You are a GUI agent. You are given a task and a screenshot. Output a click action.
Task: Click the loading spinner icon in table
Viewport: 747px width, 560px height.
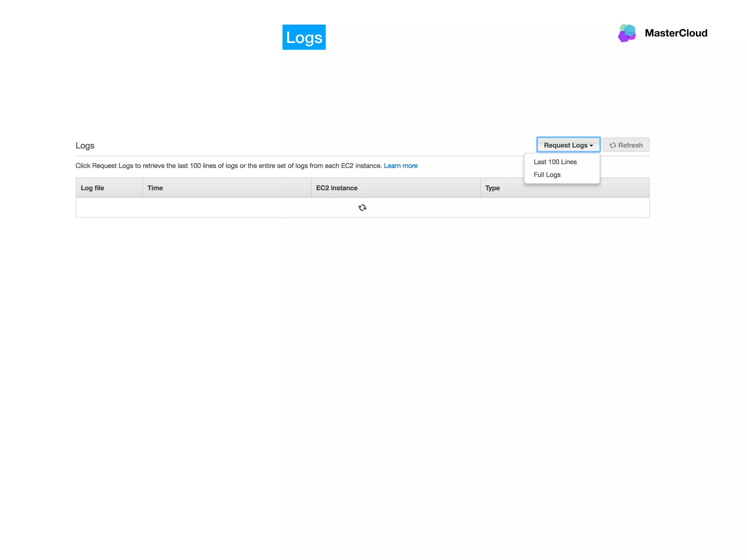(362, 207)
